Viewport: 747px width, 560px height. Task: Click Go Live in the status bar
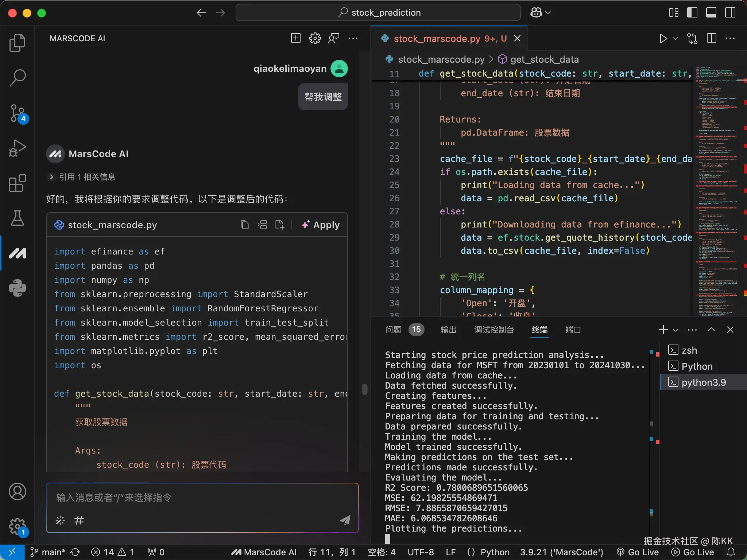638,552
